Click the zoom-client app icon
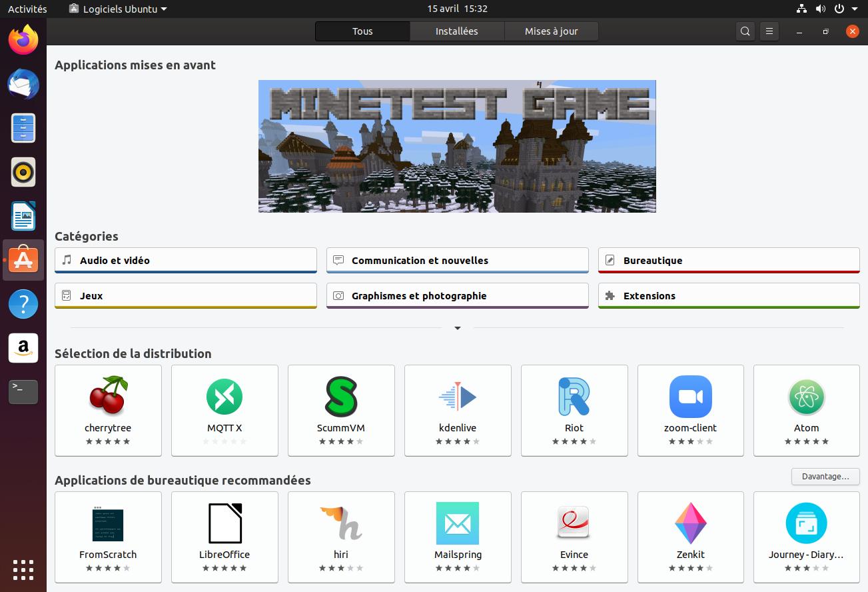This screenshot has height=592, width=868. click(690, 396)
